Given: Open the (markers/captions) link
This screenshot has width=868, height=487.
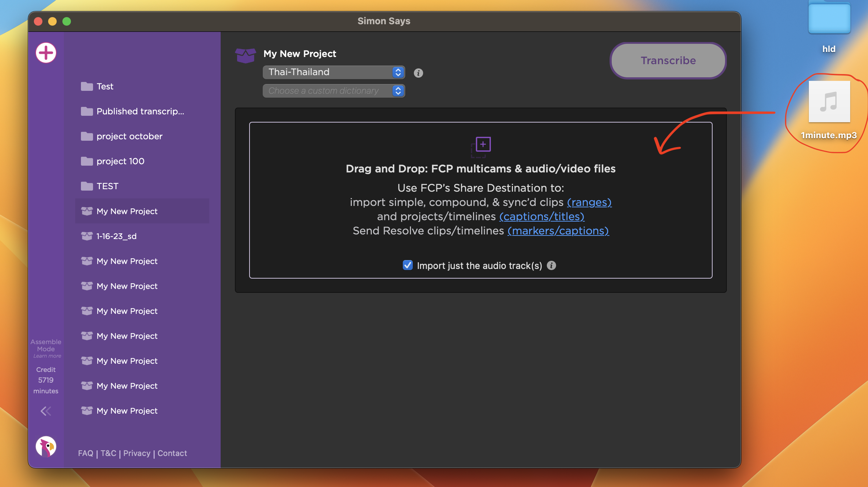Looking at the screenshot, I should coord(558,230).
